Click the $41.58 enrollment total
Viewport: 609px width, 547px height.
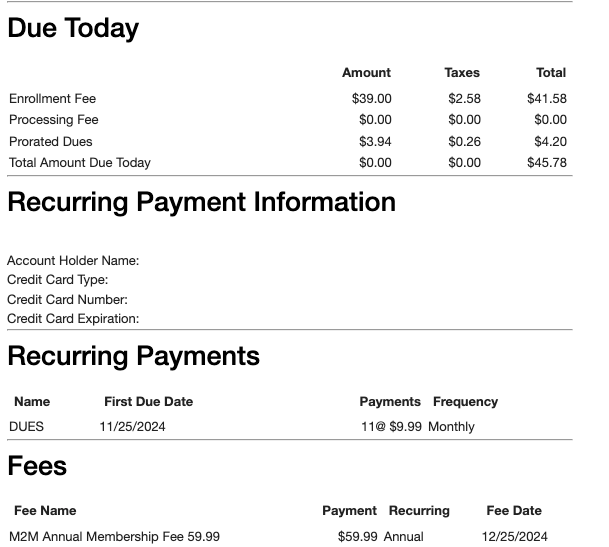click(546, 99)
